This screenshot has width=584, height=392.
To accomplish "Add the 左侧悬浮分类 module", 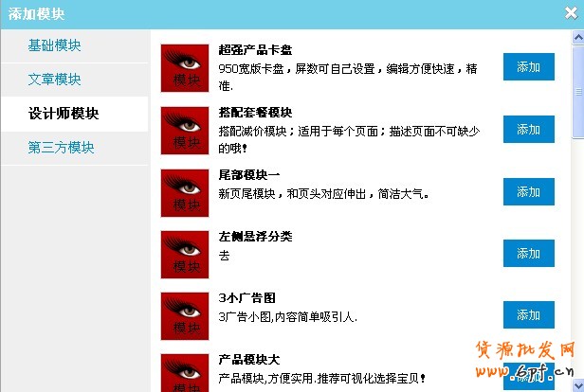I will [529, 254].
